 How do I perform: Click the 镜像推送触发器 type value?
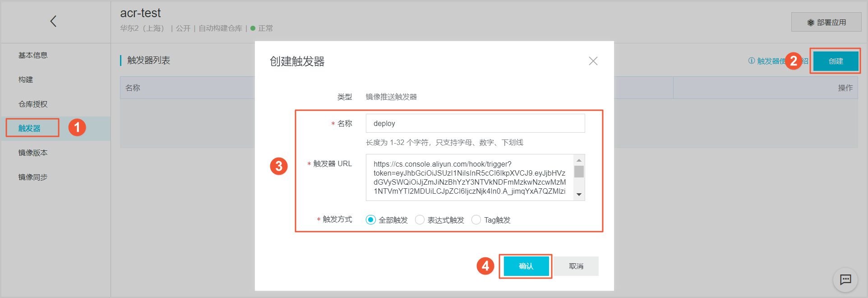coord(391,97)
